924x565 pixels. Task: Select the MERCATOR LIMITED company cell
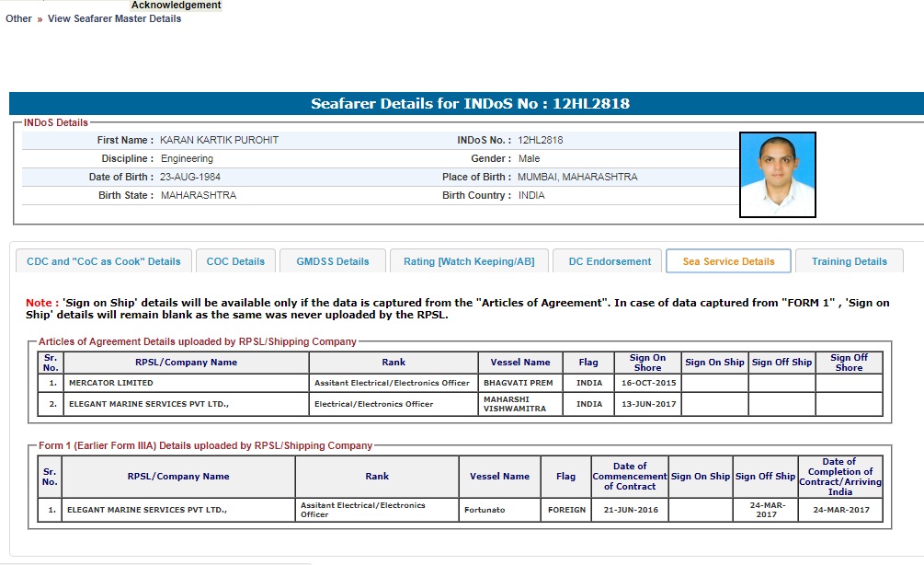pos(110,383)
